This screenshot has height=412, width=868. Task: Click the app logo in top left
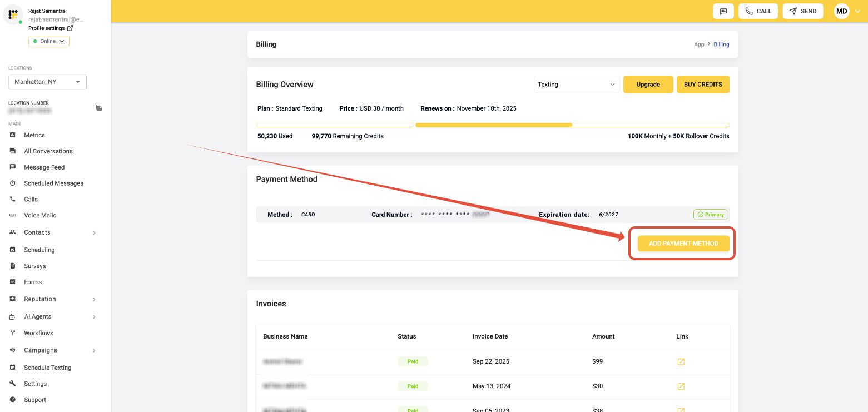click(13, 14)
